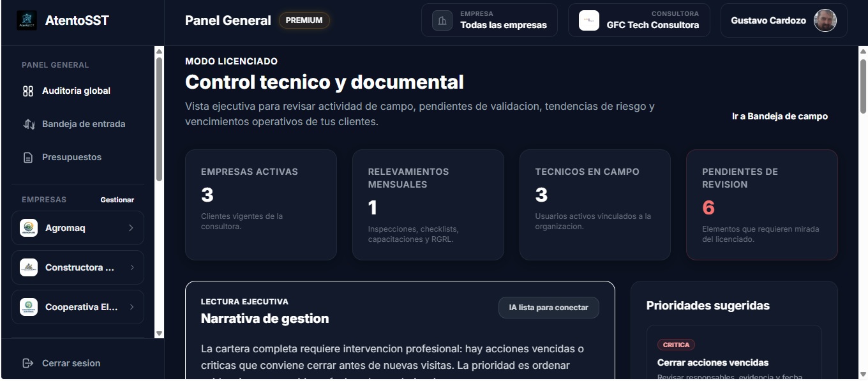Follow the Ir a Bandeja de campo link

(780, 116)
